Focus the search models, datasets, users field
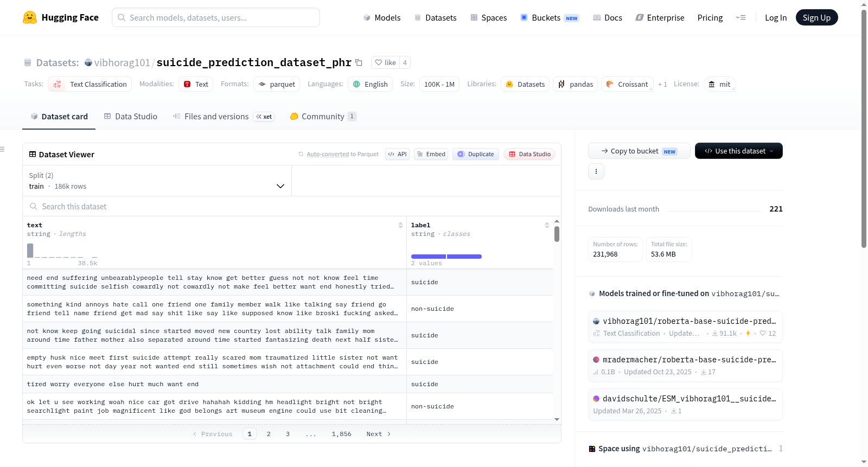The image size is (868, 467). [x=216, y=17]
